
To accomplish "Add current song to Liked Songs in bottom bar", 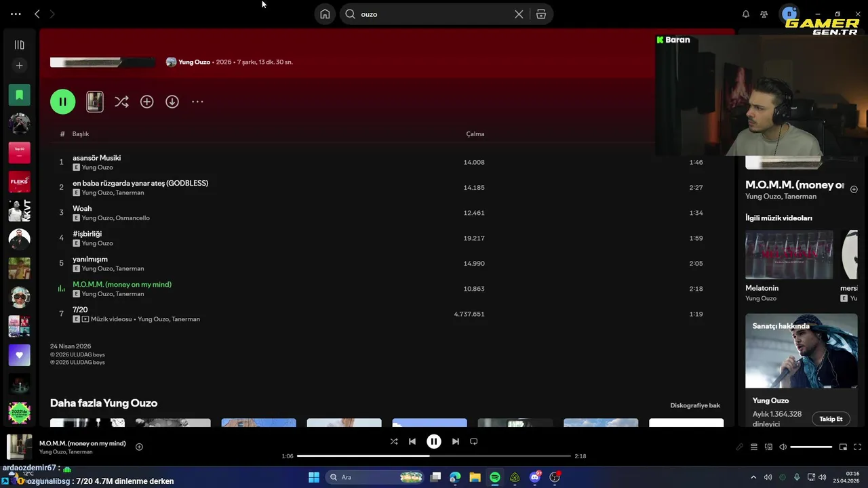I will 139,447.
